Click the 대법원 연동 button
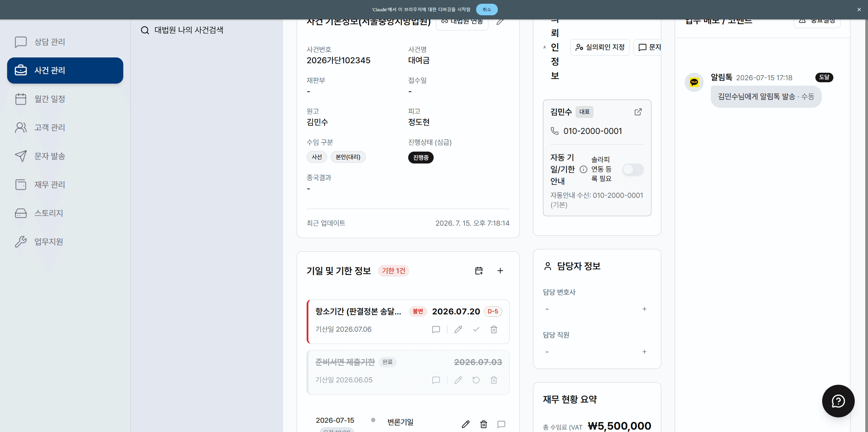 pyautogui.click(x=462, y=22)
